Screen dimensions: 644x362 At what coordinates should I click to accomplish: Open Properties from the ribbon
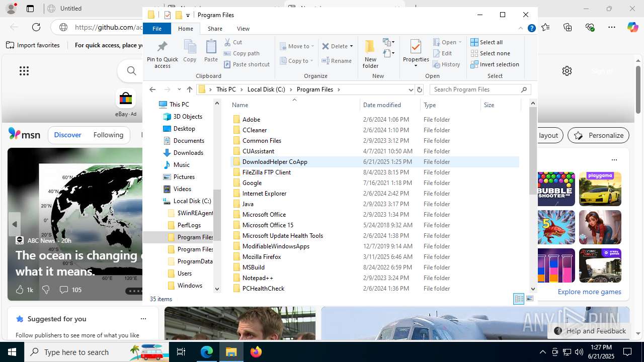pyautogui.click(x=416, y=54)
